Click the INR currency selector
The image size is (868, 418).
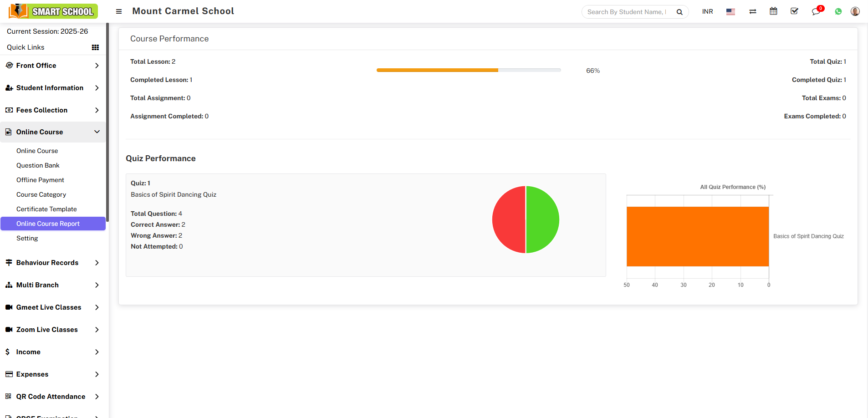tap(707, 12)
